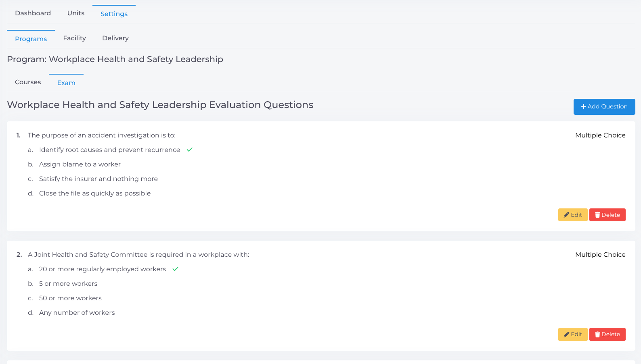Click question text 'A Joint Health and Safety Committee is required...'
The image size is (641, 364).
coord(138,255)
